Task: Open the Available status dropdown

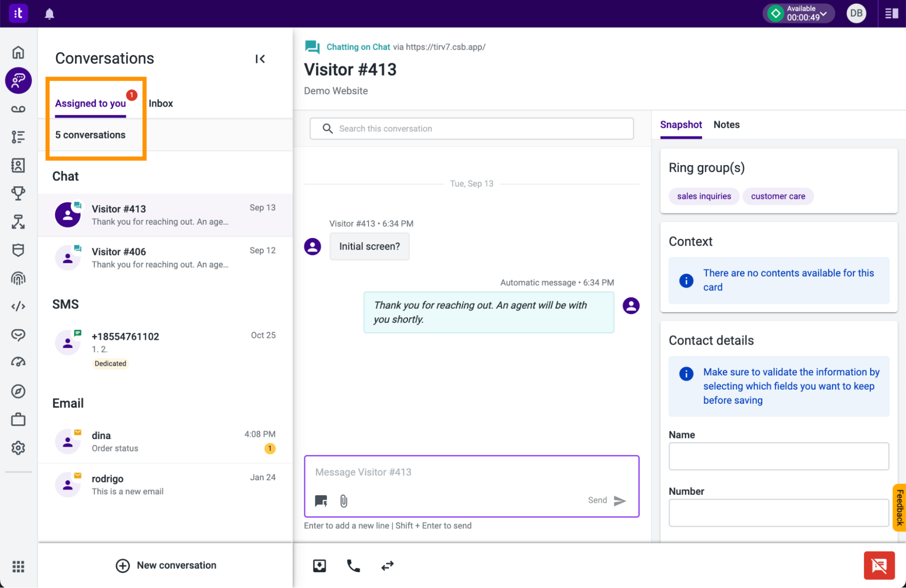Action: [x=799, y=13]
